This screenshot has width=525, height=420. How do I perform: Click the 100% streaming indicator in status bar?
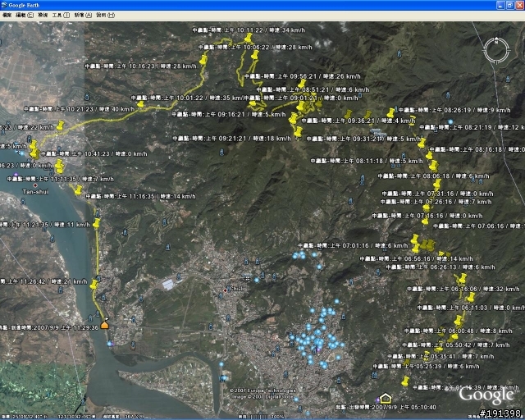277,417
